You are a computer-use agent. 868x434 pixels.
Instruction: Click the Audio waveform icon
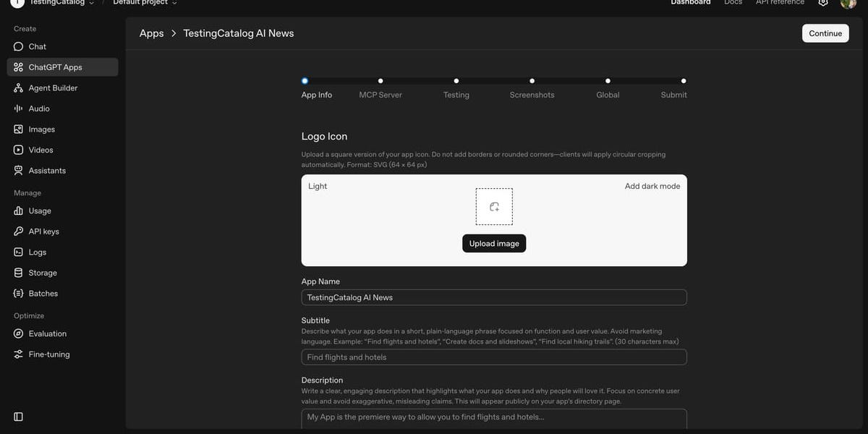[x=19, y=109]
